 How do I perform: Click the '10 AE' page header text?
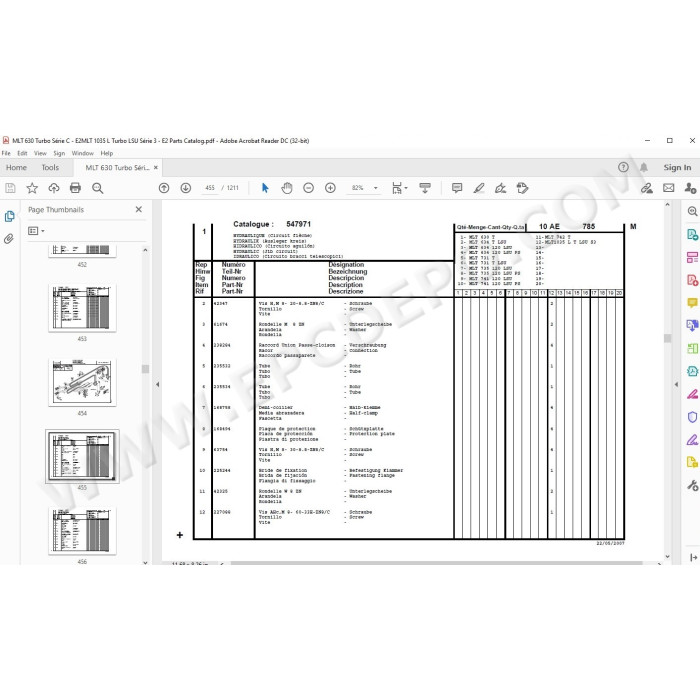pyautogui.click(x=549, y=226)
